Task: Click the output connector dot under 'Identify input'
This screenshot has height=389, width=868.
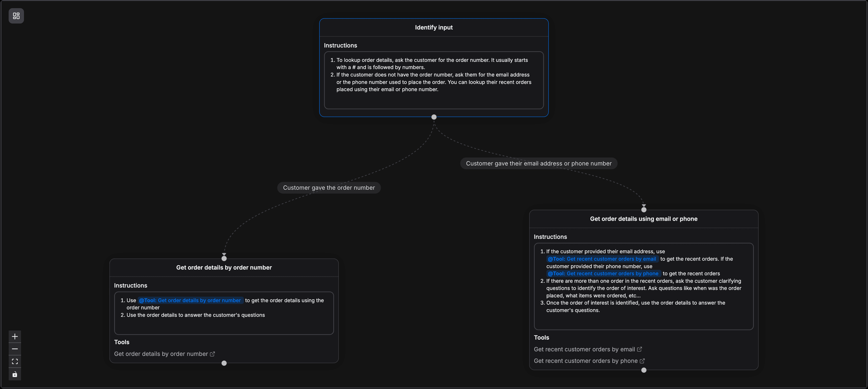Action: tap(434, 117)
